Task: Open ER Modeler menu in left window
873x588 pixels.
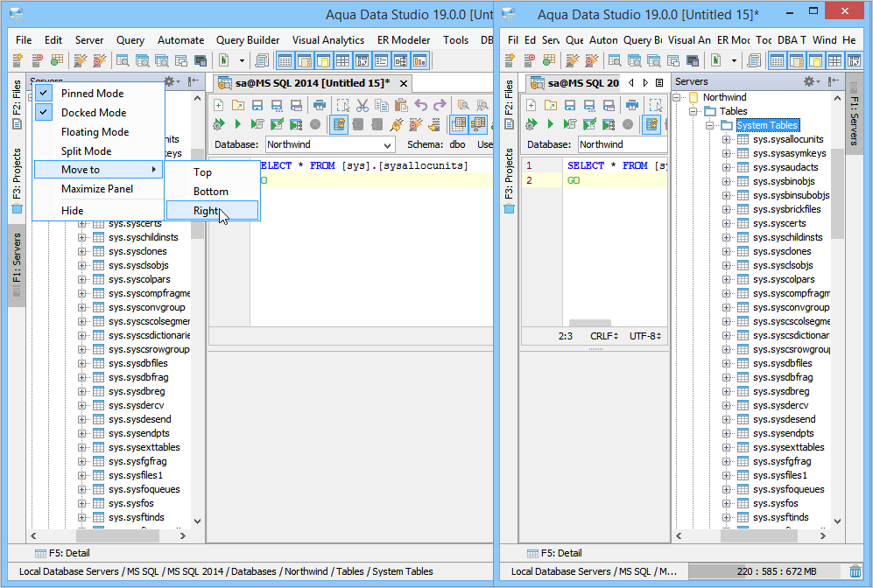Action: [x=404, y=40]
